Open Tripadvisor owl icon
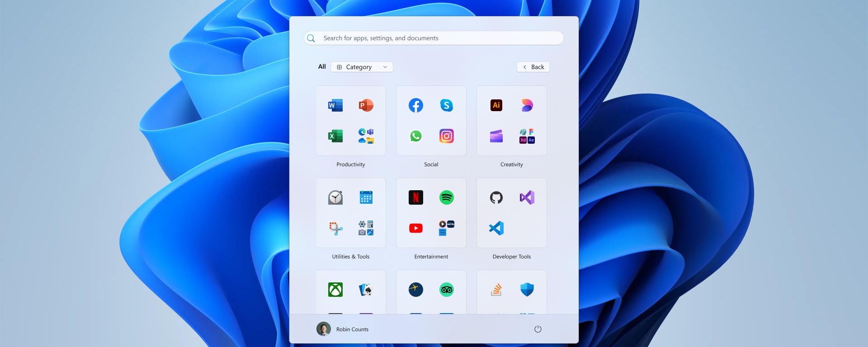The width and height of the screenshot is (868, 347). [447, 290]
